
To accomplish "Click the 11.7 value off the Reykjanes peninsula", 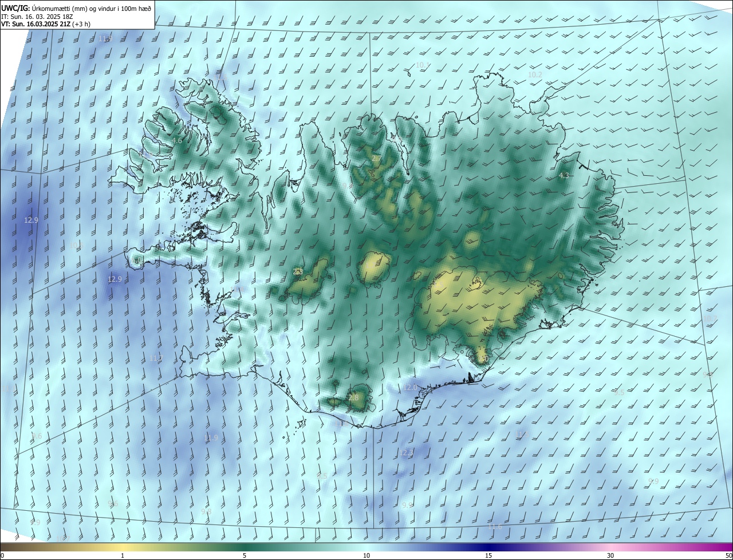I will [156, 358].
